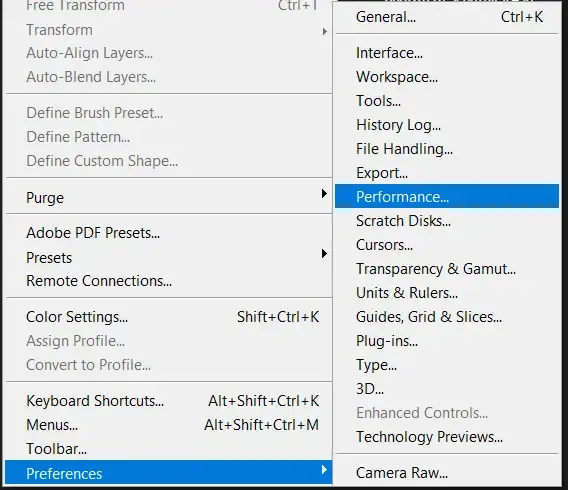Open the Toolbar customization item
Screen dimensions: 568x490
169,449
